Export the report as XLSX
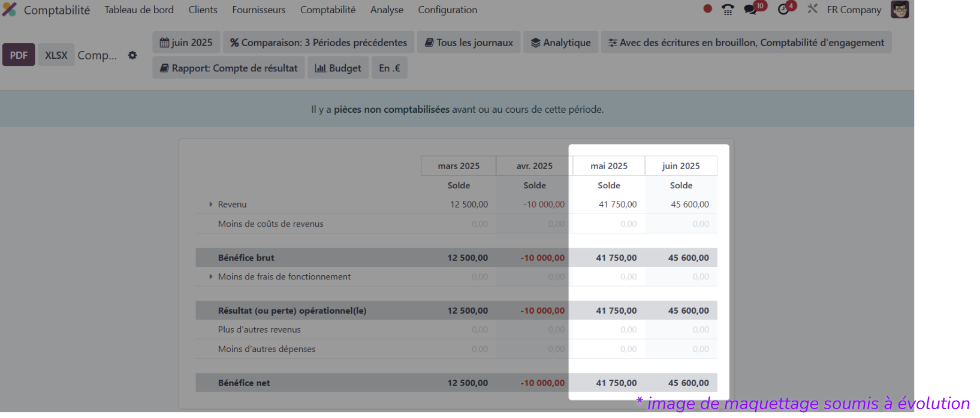 click(56, 55)
